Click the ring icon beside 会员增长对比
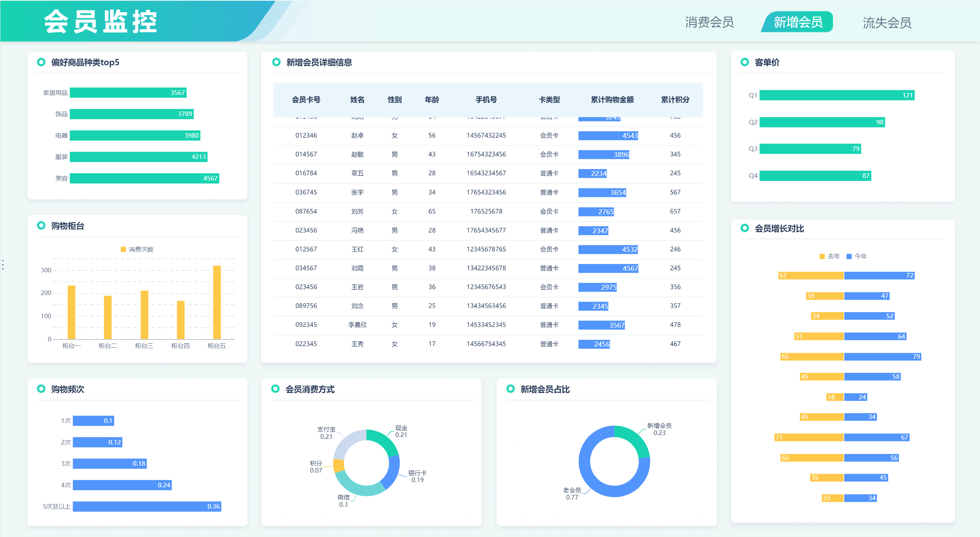 coord(745,228)
